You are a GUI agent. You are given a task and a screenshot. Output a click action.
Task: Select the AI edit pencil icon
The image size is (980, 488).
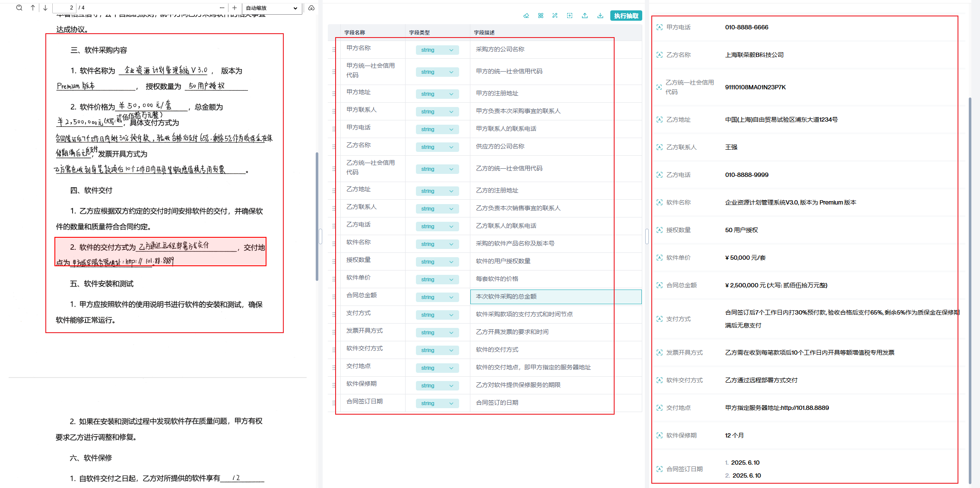click(x=555, y=16)
